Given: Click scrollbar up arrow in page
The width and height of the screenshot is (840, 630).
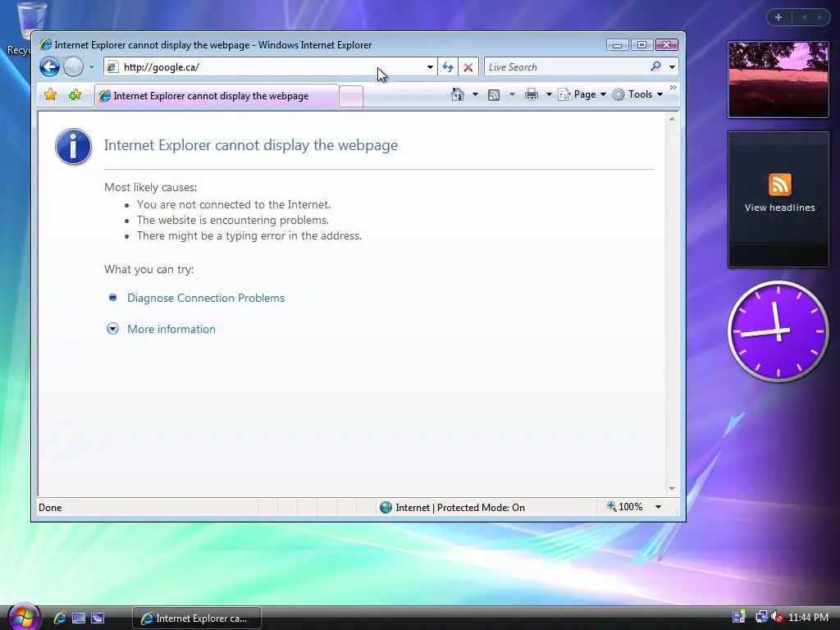Looking at the screenshot, I should tap(672, 119).
